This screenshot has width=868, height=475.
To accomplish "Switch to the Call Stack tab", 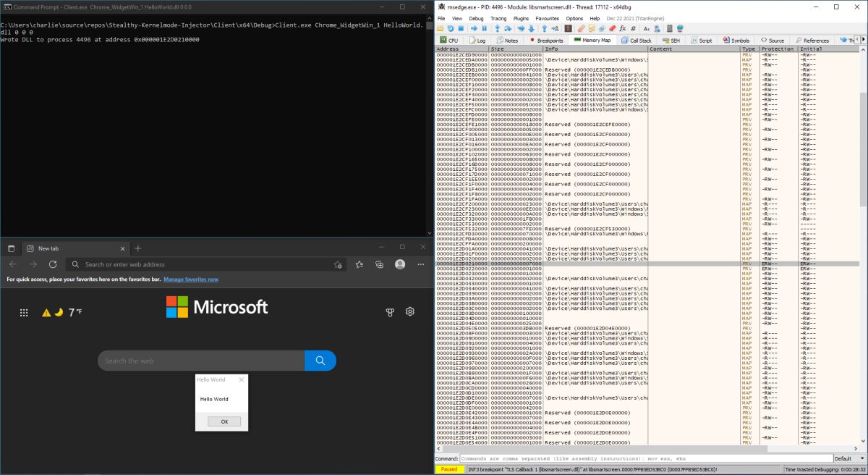I will click(x=637, y=41).
